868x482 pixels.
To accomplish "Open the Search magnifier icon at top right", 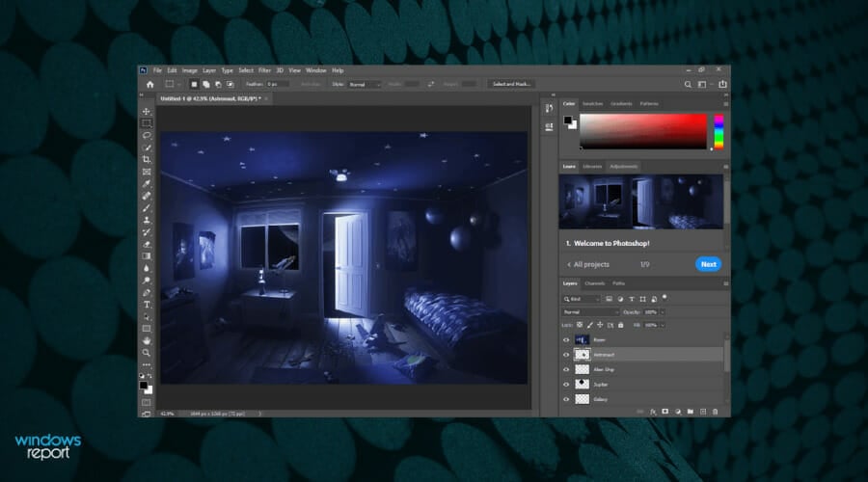I will coord(688,84).
